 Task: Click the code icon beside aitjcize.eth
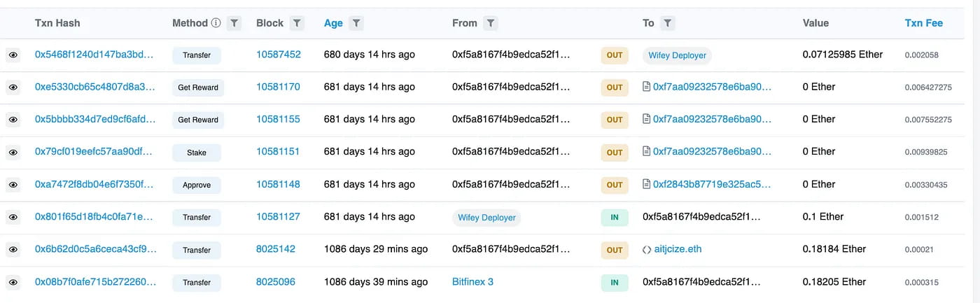pos(647,249)
